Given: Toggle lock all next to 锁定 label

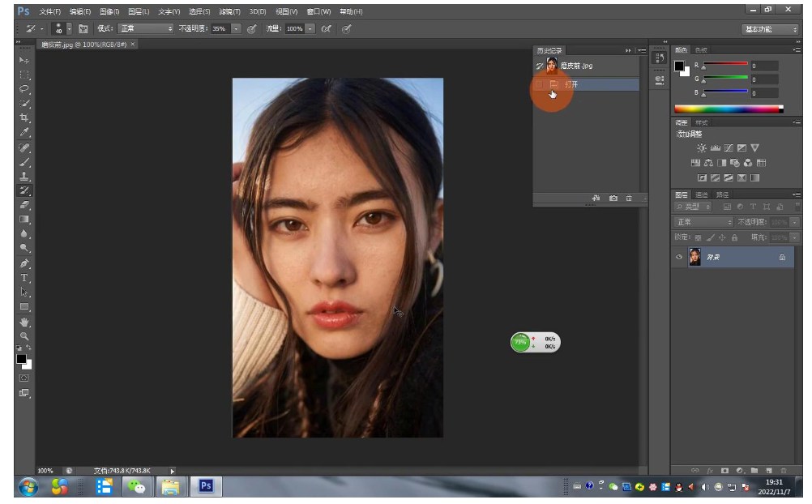Looking at the screenshot, I should point(734,237).
